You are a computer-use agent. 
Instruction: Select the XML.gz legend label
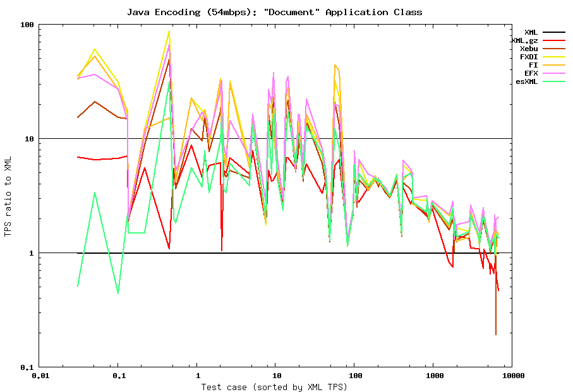[x=524, y=40]
